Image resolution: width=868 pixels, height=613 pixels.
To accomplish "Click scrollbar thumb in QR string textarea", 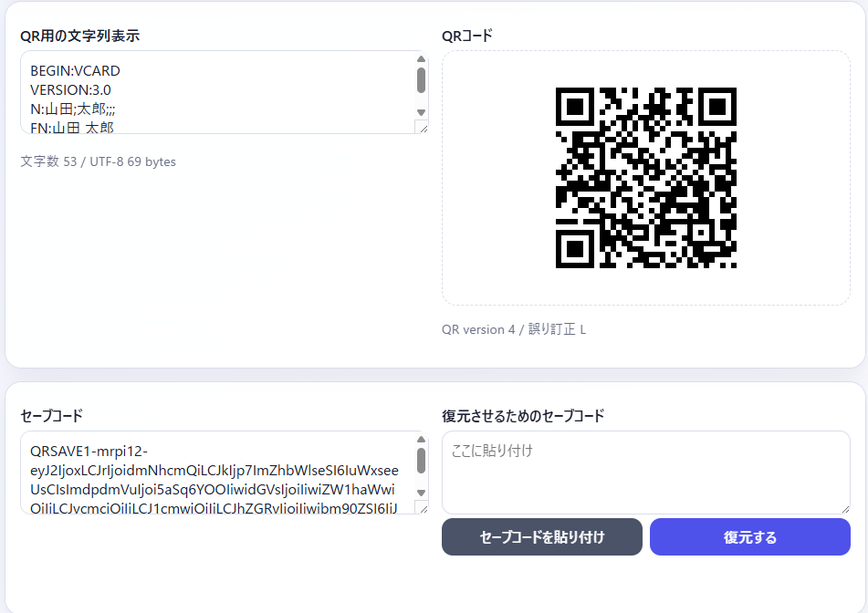I will point(421,80).
